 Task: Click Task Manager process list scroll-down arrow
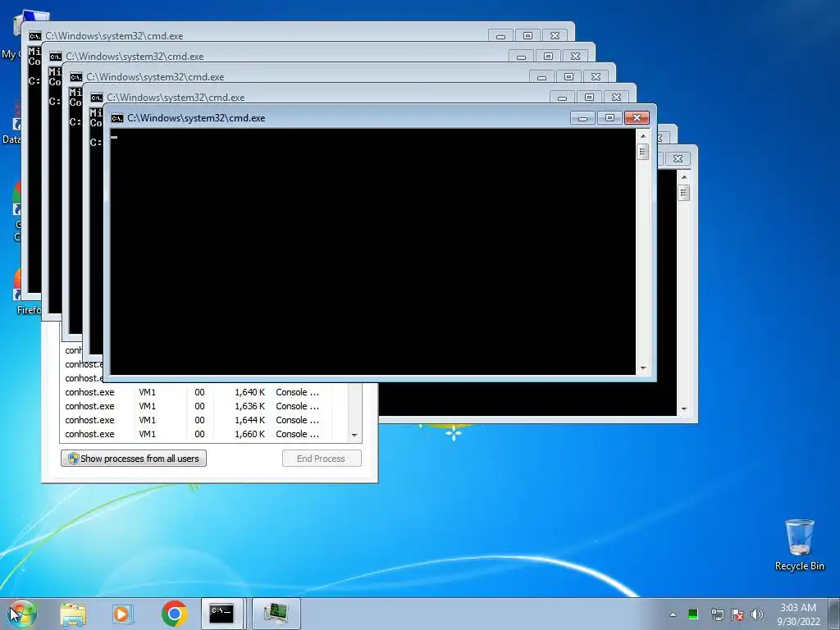(x=354, y=435)
